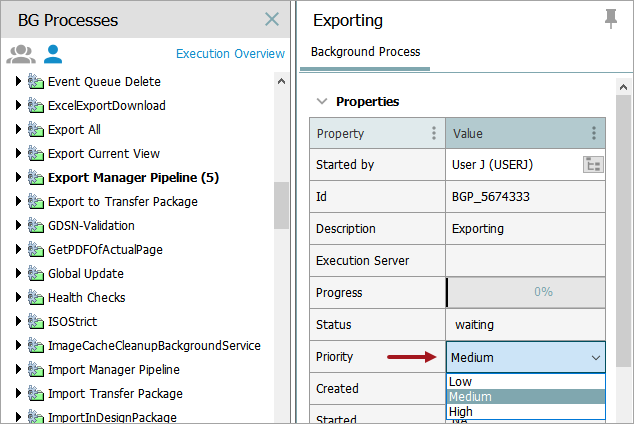634x424 pixels.
Task: Expand the Global Update tree node
Action: point(18,274)
